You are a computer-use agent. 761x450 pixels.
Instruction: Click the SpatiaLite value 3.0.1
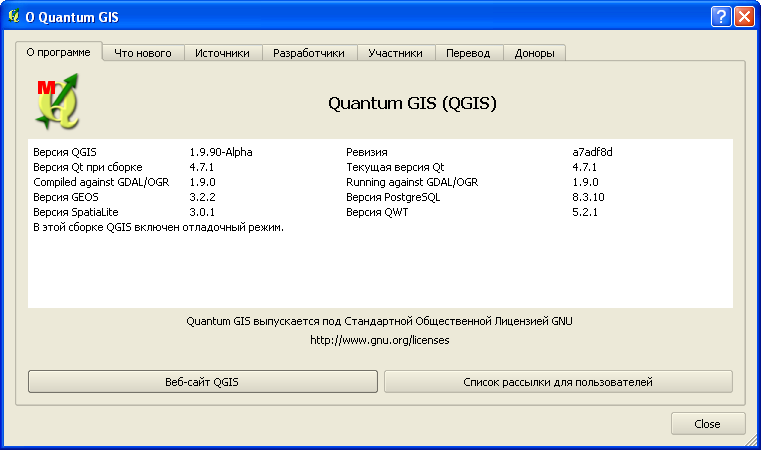coord(202,213)
